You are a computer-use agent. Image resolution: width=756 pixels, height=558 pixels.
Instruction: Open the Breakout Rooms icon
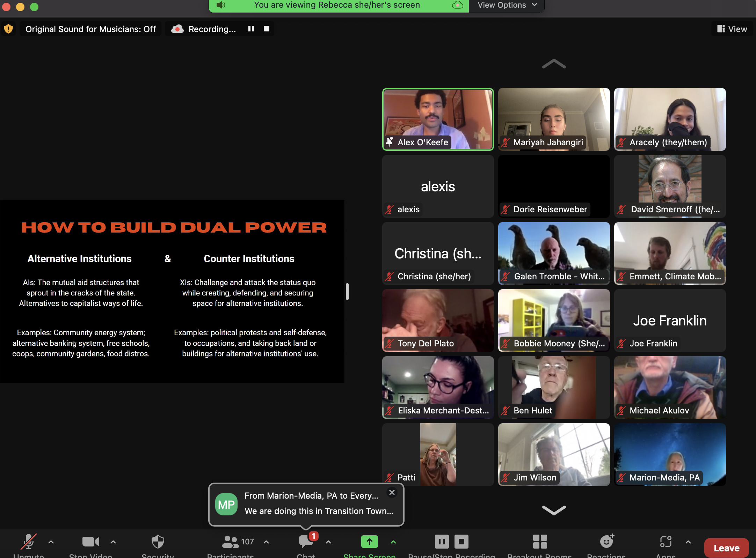click(540, 542)
